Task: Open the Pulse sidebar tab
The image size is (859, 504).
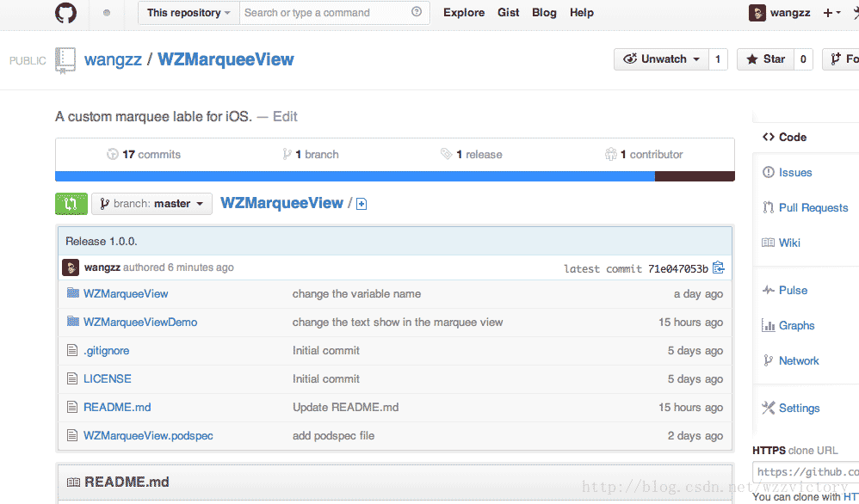Action: coord(784,290)
